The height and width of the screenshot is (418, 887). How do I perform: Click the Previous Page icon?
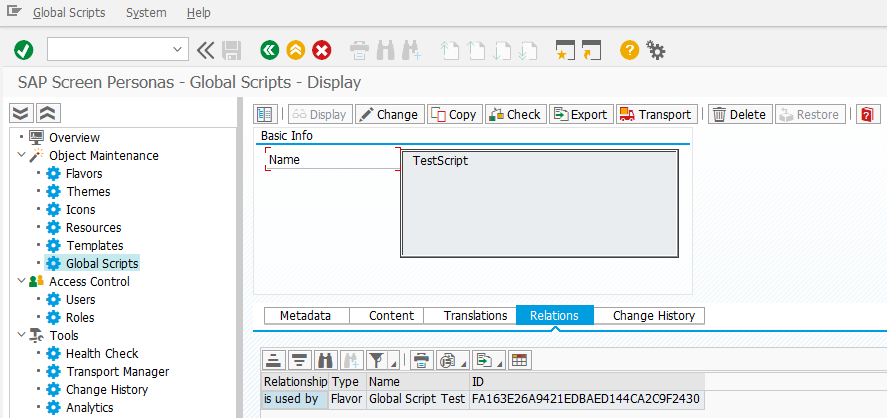[x=476, y=50]
